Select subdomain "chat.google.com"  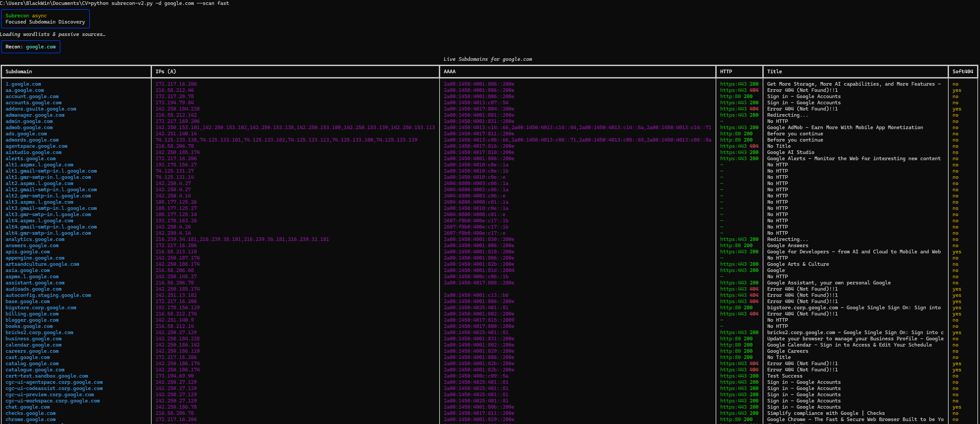tap(27, 407)
